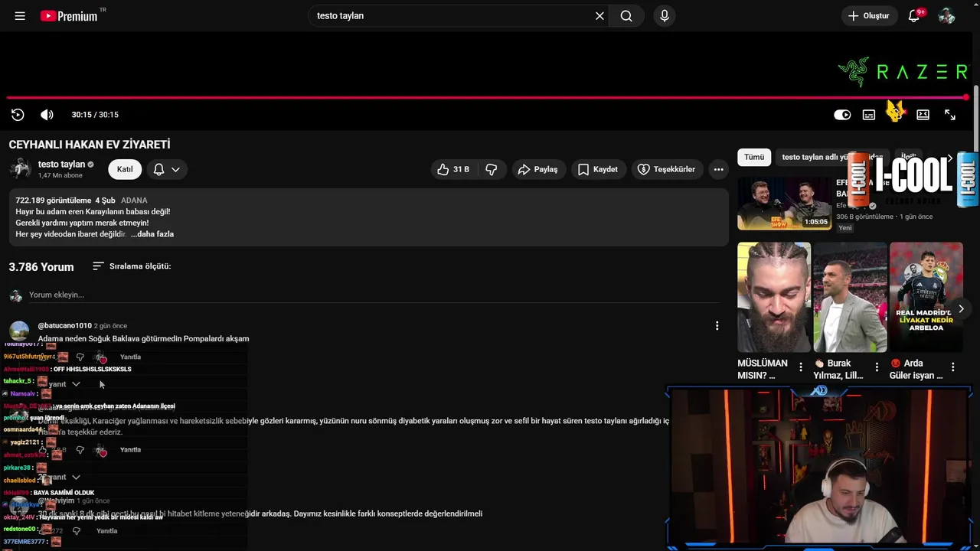Toggle subtitles in the player

click(869, 115)
